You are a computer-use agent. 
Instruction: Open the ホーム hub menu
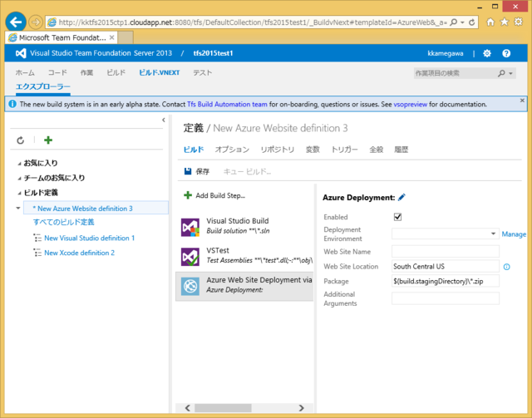click(x=25, y=72)
